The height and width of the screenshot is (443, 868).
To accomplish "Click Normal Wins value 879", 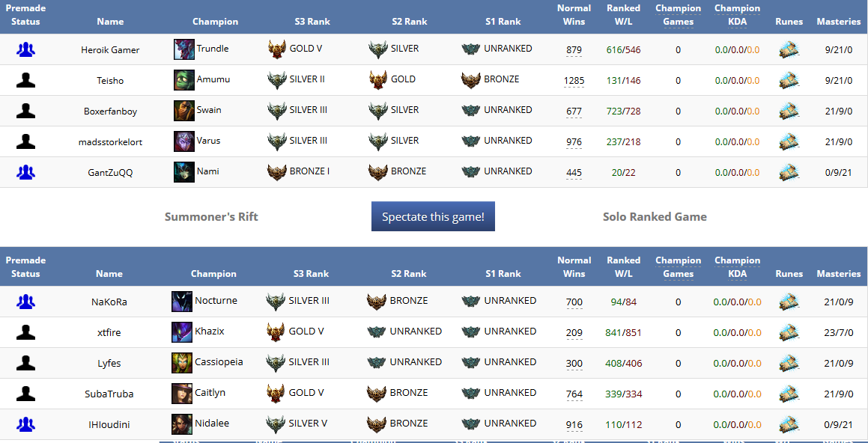I will point(574,50).
